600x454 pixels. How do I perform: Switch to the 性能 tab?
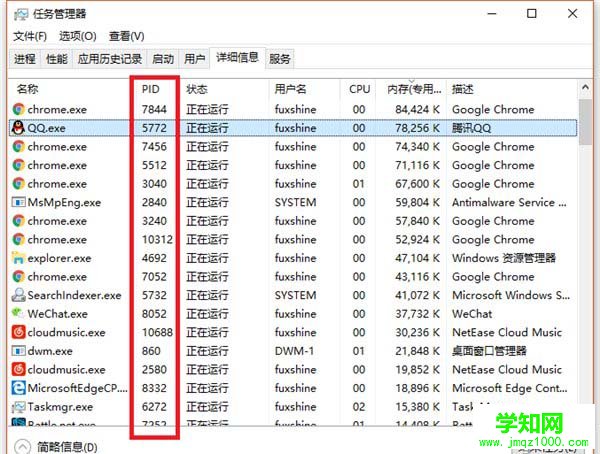tap(57, 59)
